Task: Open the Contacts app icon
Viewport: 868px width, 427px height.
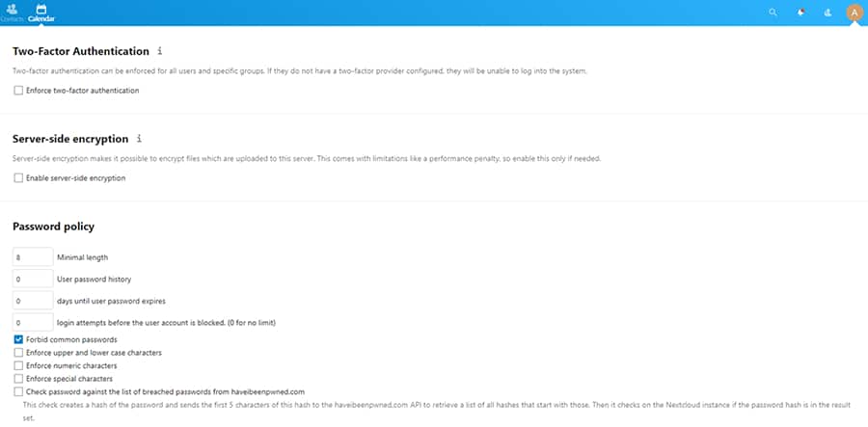Action: click(x=13, y=10)
